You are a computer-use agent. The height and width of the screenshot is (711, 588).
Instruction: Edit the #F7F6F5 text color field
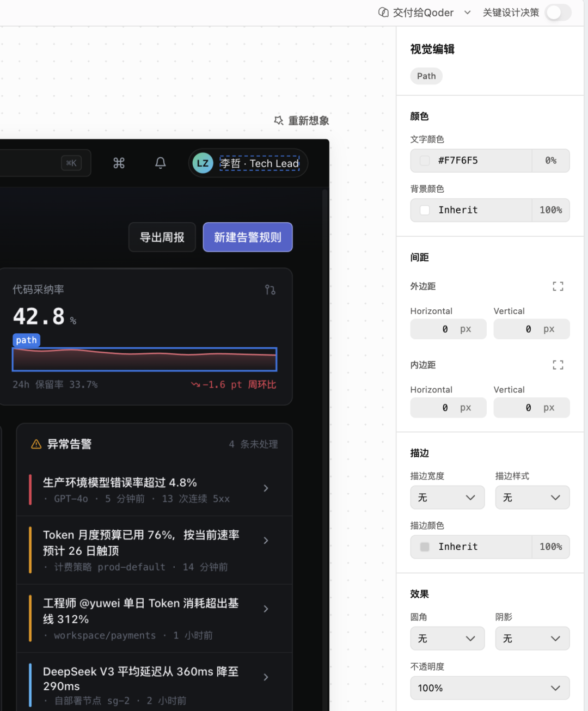pyautogui.click(x=471, y=161)
